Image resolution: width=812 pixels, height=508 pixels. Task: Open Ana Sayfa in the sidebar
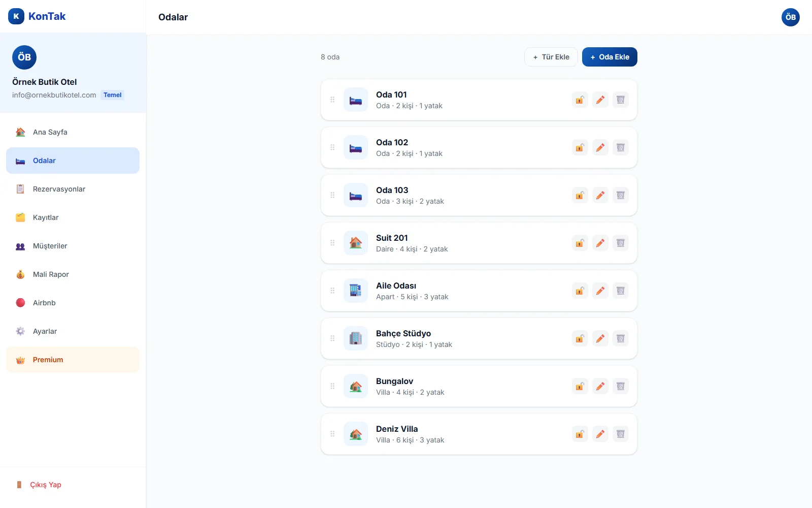click(x=73, y=132)
